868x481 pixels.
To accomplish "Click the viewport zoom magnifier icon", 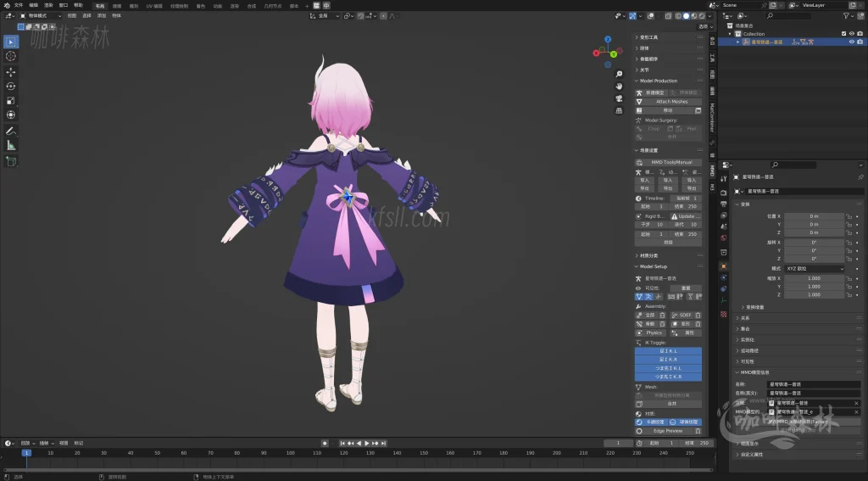I will pyautogui.click(x=619, y=74).
